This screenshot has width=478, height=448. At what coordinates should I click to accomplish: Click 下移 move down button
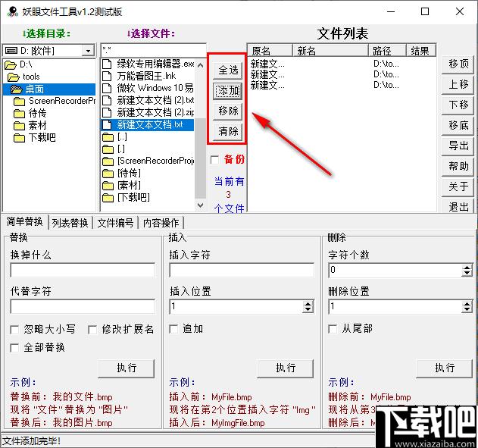[458, 105]
